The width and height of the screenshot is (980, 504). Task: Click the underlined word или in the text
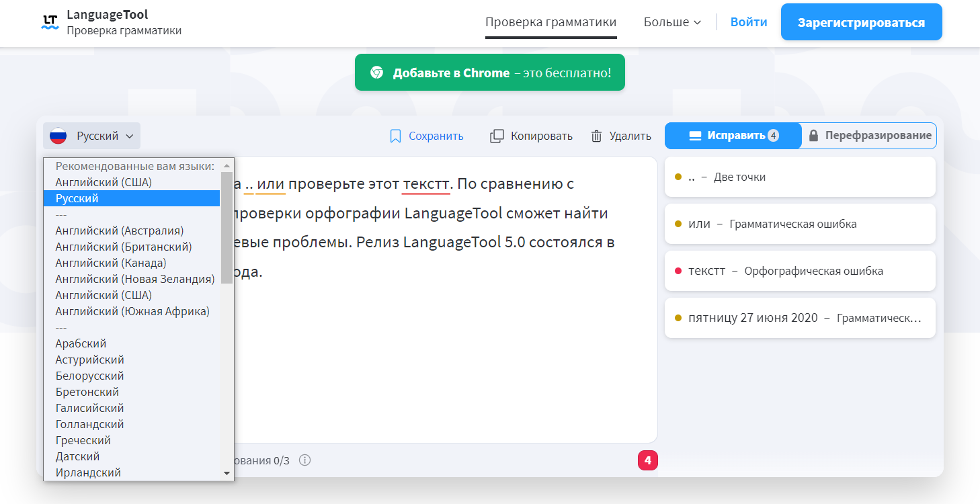(x=271, y=183)
